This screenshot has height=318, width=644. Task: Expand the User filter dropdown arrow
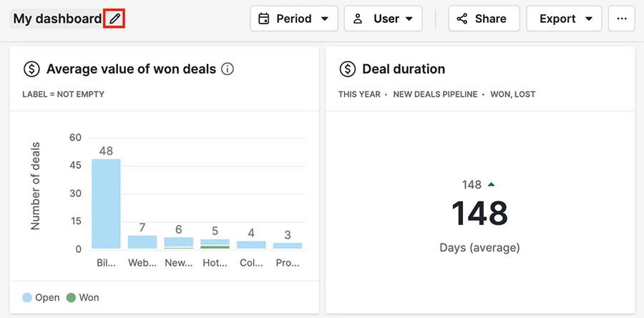tap(409, 19)
